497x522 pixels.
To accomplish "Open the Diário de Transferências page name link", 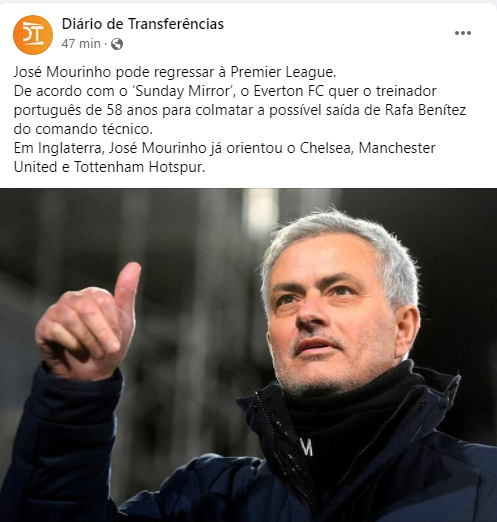I will 143,24.
